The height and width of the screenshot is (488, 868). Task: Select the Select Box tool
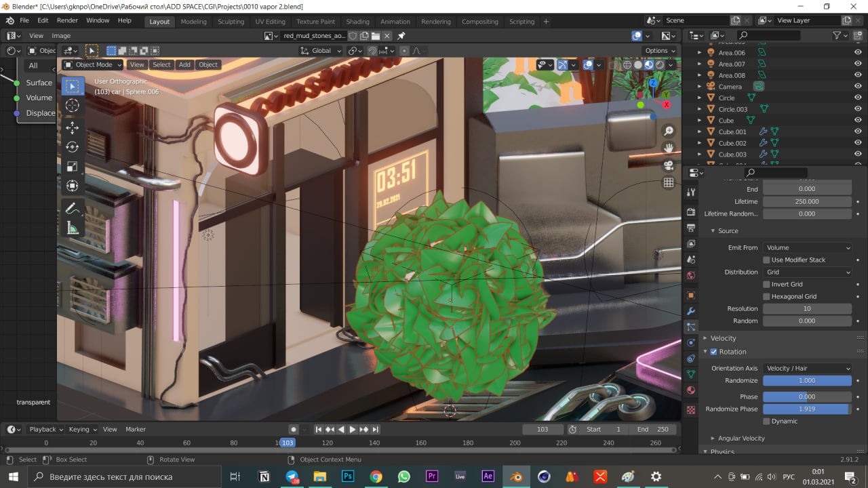pyautogui.click(x=73, y=86)
